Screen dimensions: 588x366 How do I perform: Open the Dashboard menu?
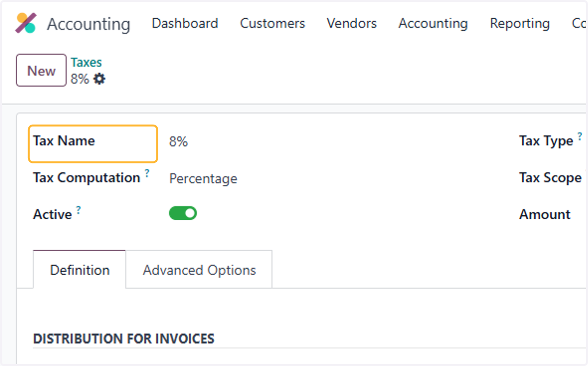pos(185,24)
